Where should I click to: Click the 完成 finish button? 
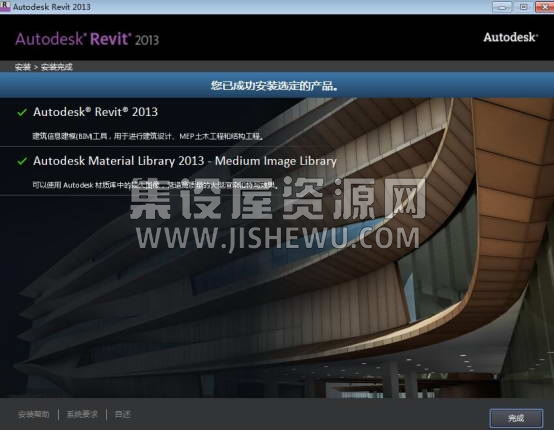516,418
